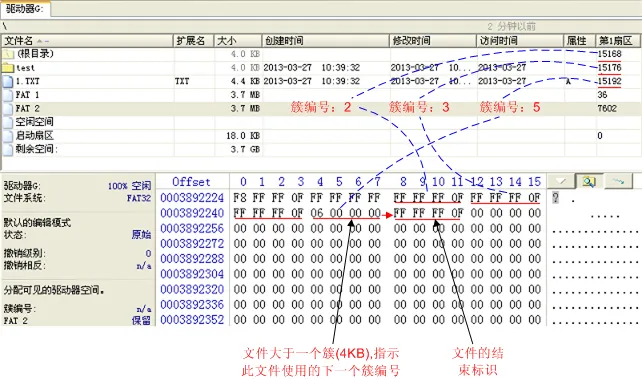Click the FAT32 file system value
The height and width of the screenshot is (379, 642).
tap(139, 198)
